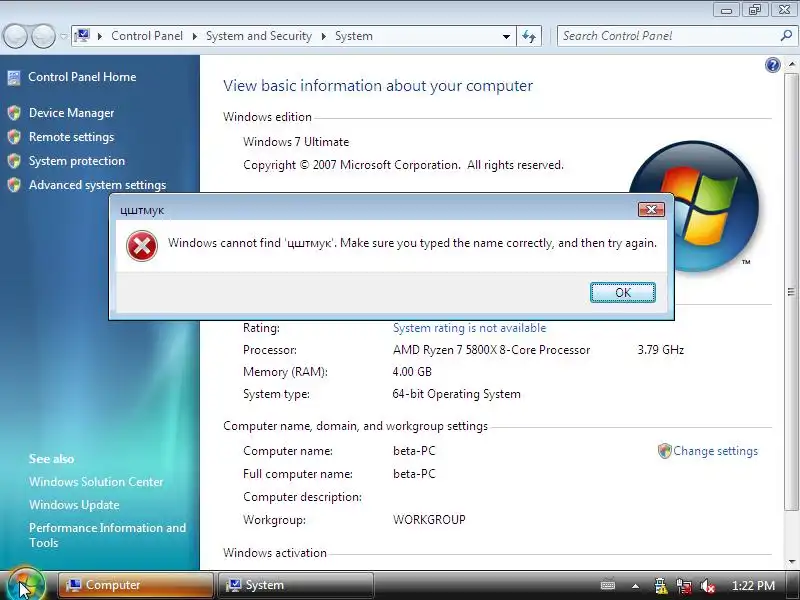800x600 pixels.
Task: Click scrollbar up arrow
Action: pos(791,65)
